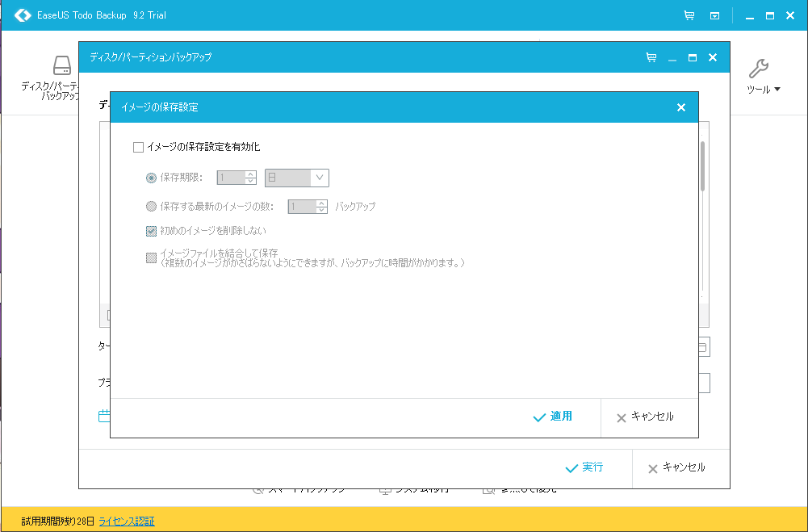Click the shopping cart icon in the title bar
The image size is (808, 532).
(x=689, y=15)
